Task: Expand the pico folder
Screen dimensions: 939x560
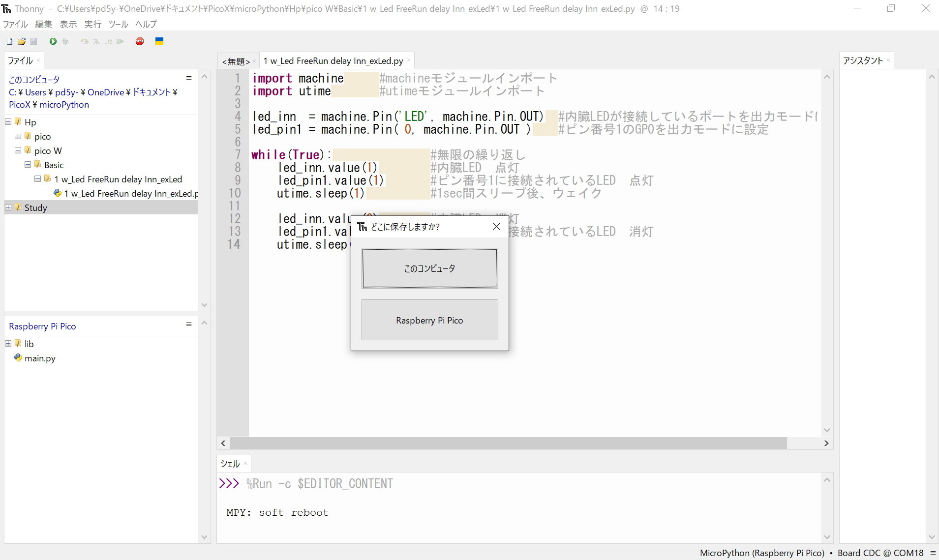Action: (18, 136)
